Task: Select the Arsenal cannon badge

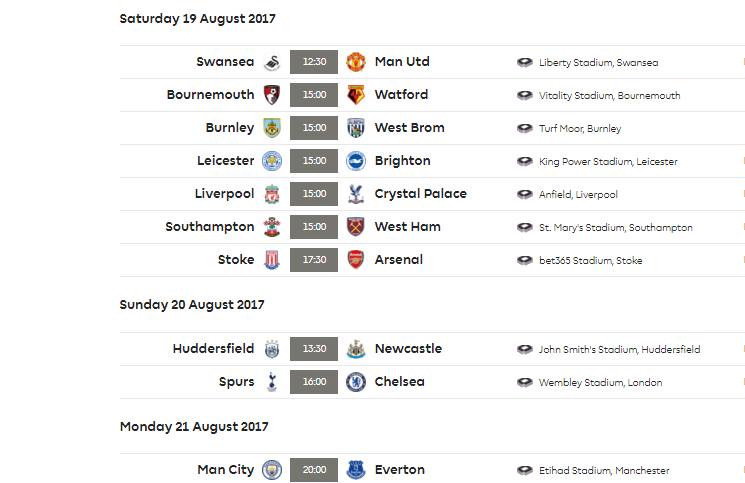Action: click(355, 260)
